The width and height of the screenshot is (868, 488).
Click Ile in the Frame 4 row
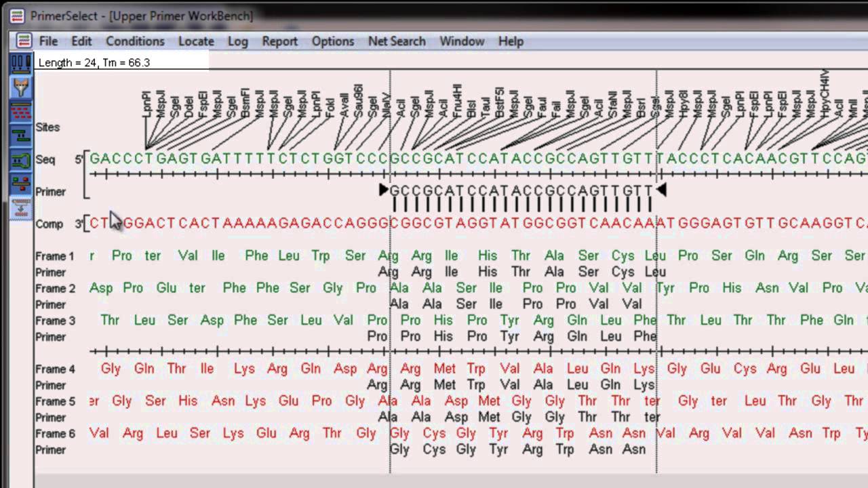pos(207,369)
